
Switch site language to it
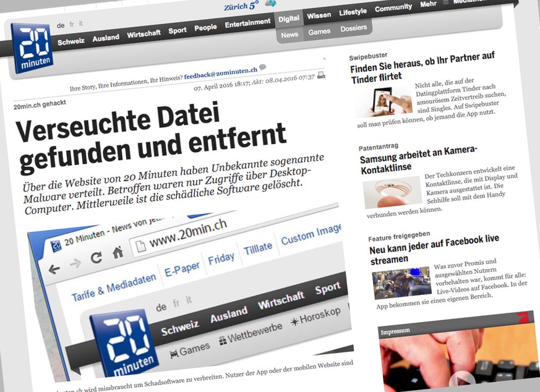[x=81, y=24]
